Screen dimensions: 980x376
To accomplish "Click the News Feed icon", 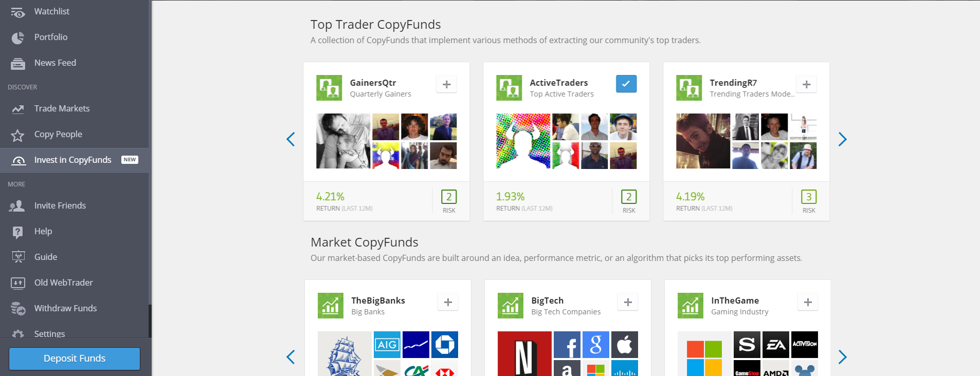I will (x=18, y=64).
